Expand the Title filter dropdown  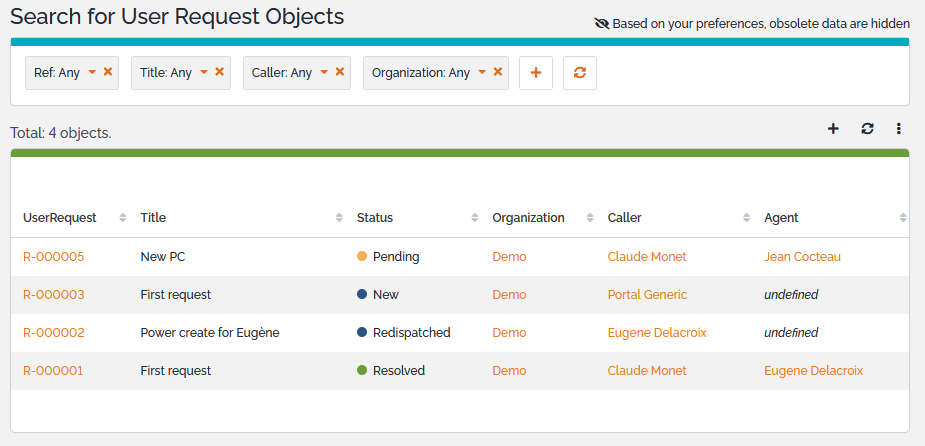click(x=204, y=72)
